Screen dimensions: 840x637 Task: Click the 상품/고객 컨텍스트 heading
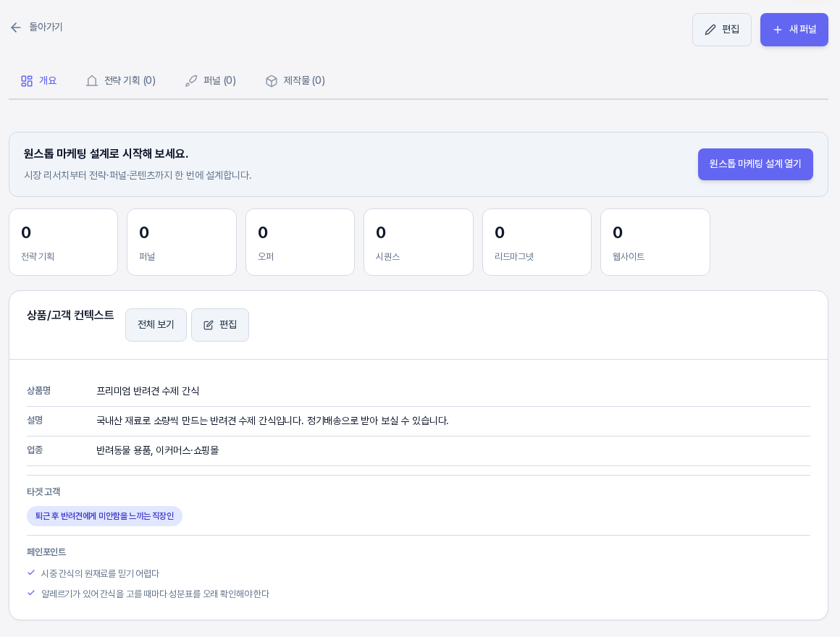(x=70, y=316)
